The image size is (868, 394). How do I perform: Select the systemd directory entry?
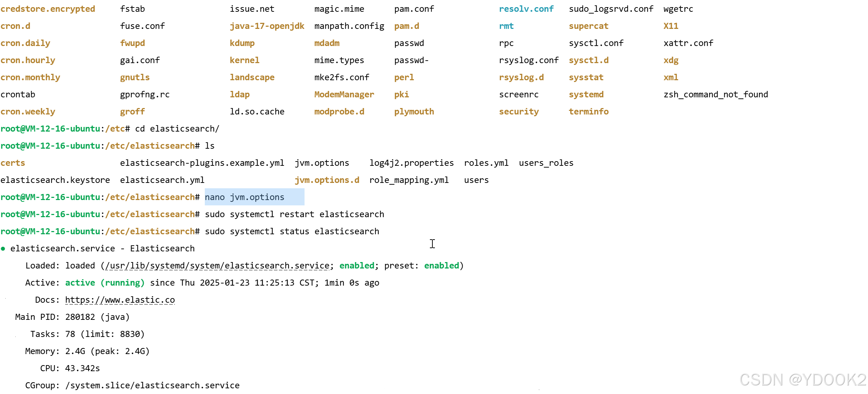coord(586,94)
